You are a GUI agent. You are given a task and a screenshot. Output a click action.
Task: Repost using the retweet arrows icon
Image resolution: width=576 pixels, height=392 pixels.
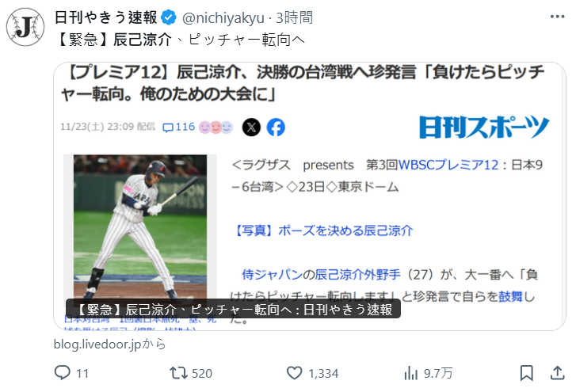(178, 373)
